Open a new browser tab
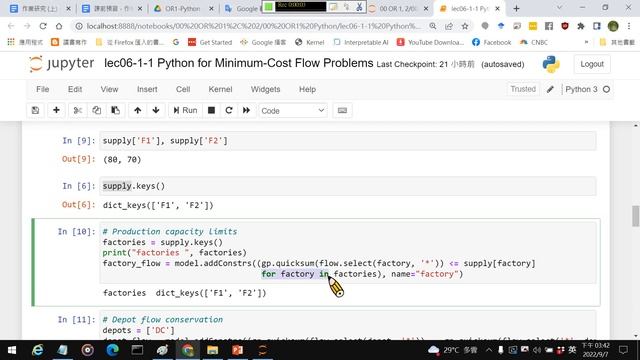This screenshot has height=360, width=640. pos(516,9)
